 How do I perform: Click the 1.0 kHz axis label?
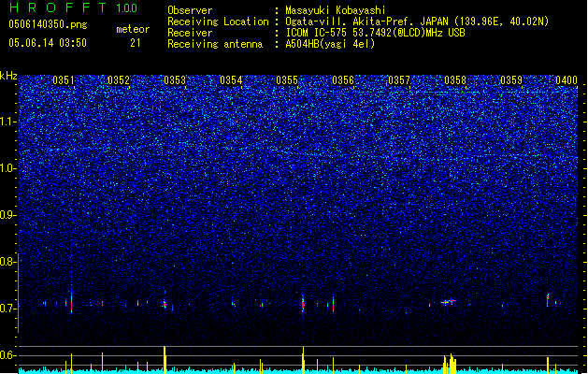pos(7,168)
